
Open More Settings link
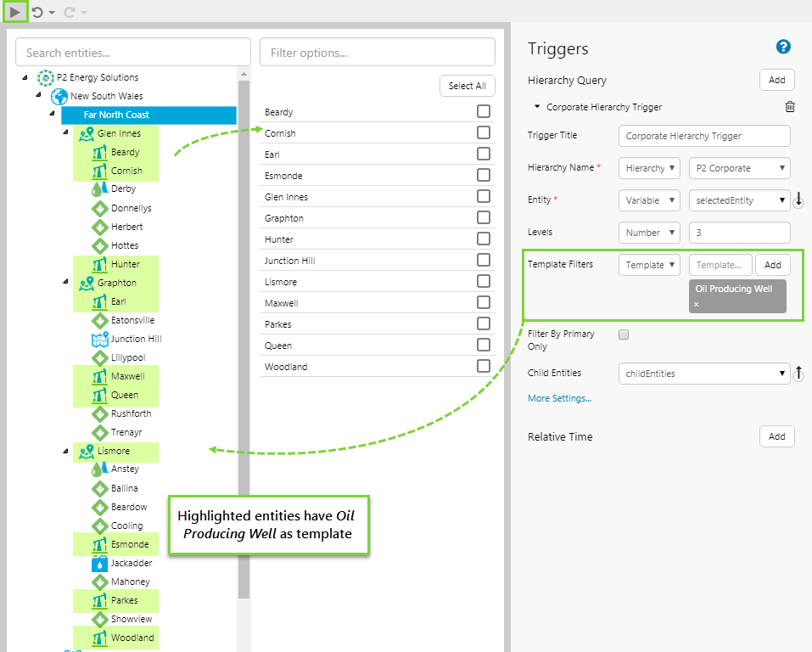[559, 398]
